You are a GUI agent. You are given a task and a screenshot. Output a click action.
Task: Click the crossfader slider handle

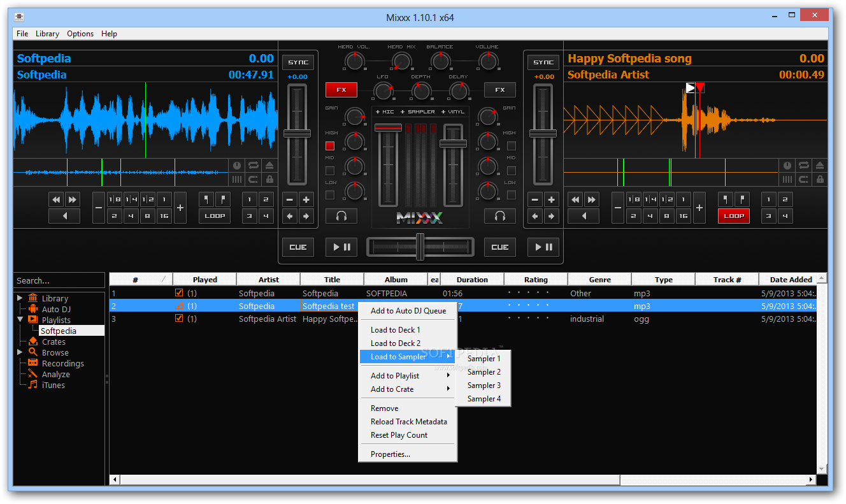pyautogui.click(x=420, y=247)
